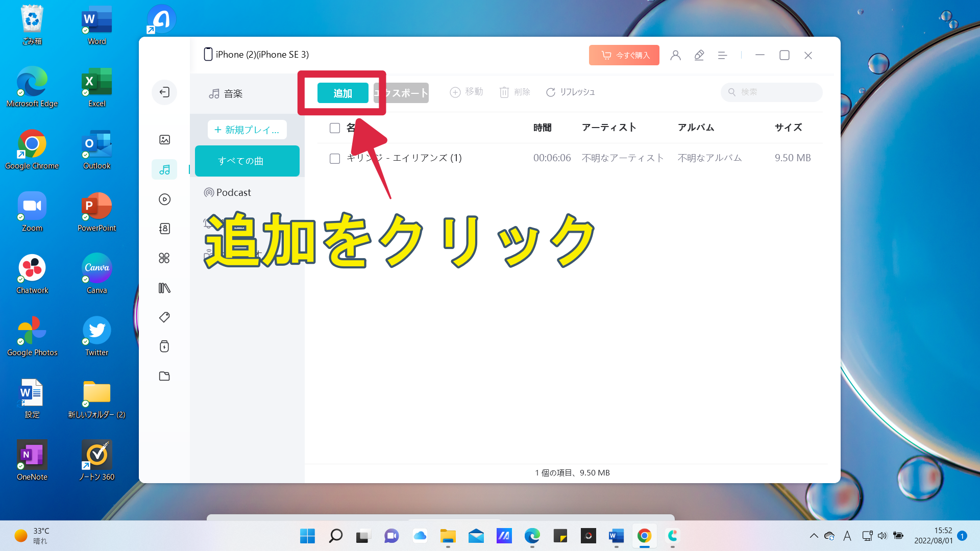Click the 今すぐ購入 buy now button
Screen dimensions: 980x551
(x=624, y=55)
